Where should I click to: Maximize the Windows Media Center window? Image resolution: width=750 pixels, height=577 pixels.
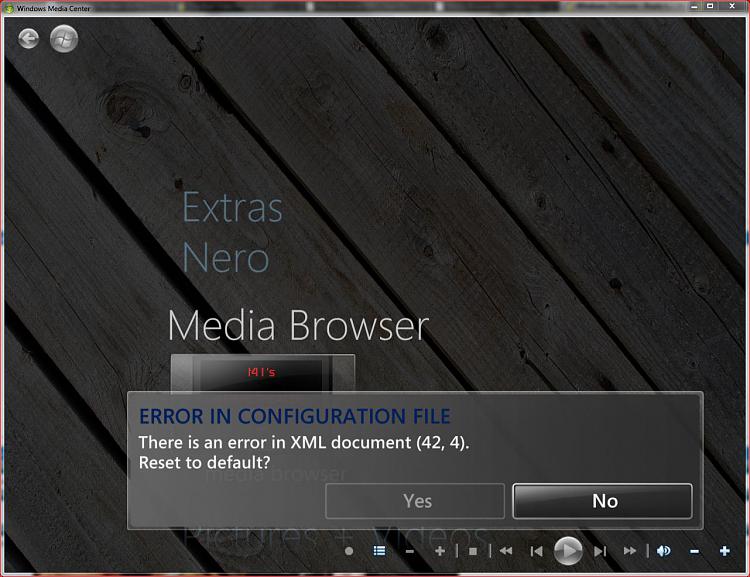tap(710, 6)
